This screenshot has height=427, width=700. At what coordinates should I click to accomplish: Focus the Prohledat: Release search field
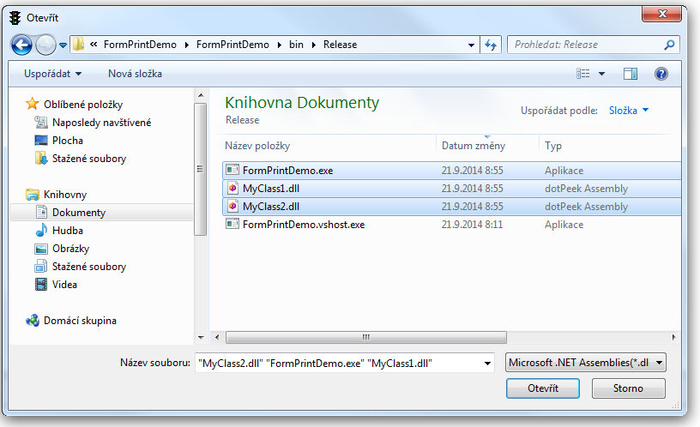click(593, 45)
